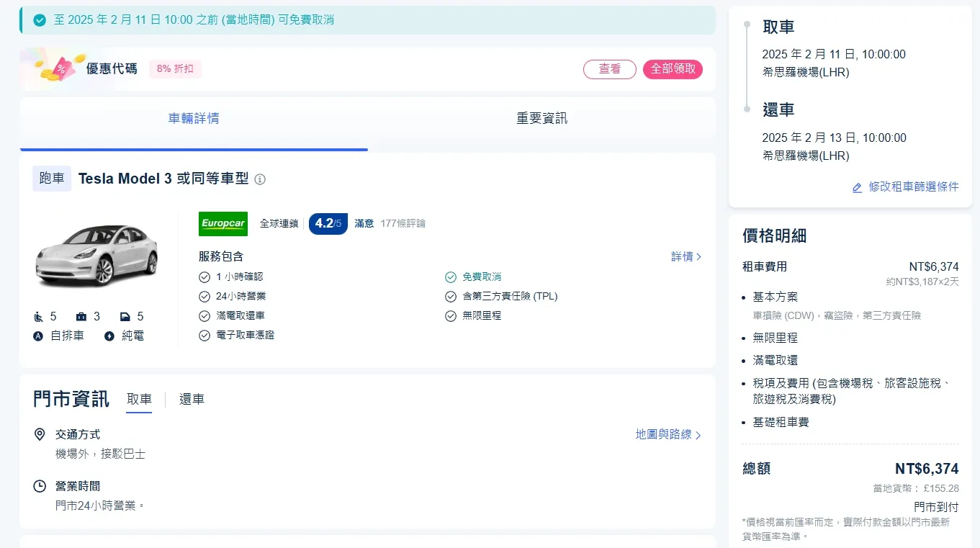980x548 pixels.
Task: Click 修改租車篩選條件 link
Action: click(x=914, y=187)
